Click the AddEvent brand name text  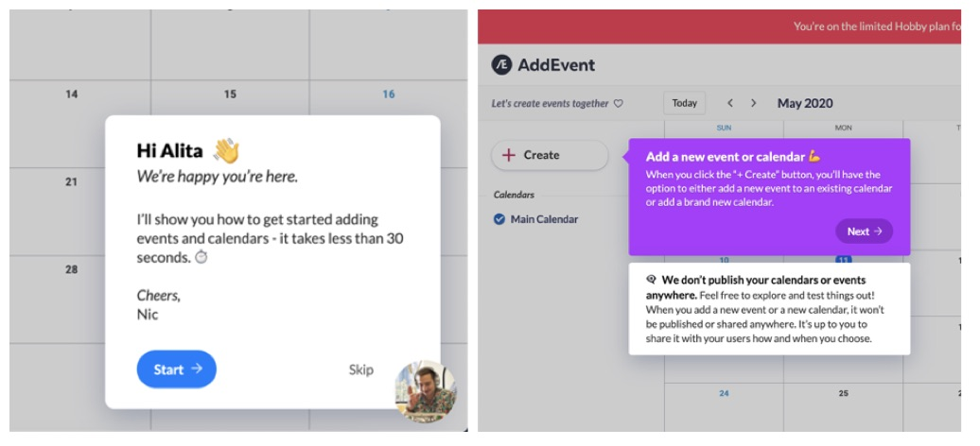click(x=556, y=65)
